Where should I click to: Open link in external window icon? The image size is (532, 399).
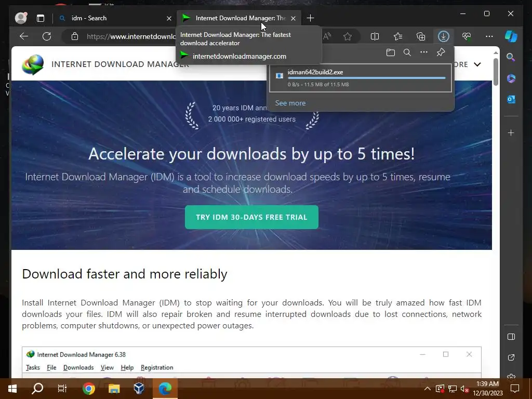point(511,357)
